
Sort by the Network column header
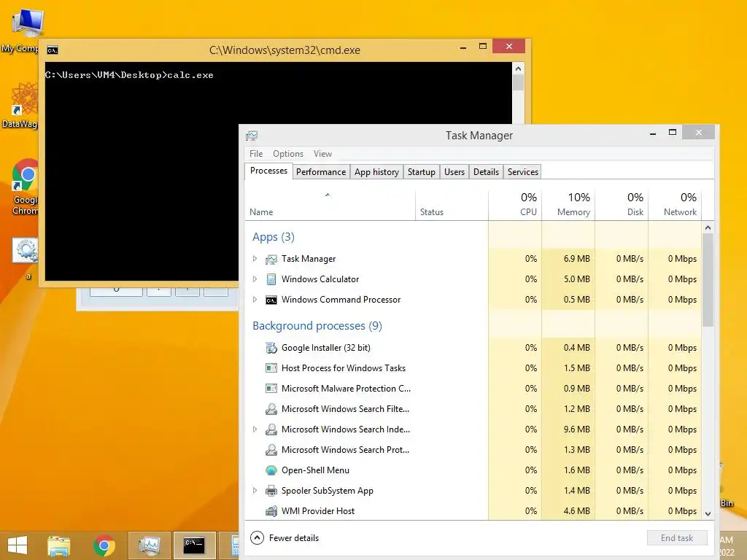675,205
